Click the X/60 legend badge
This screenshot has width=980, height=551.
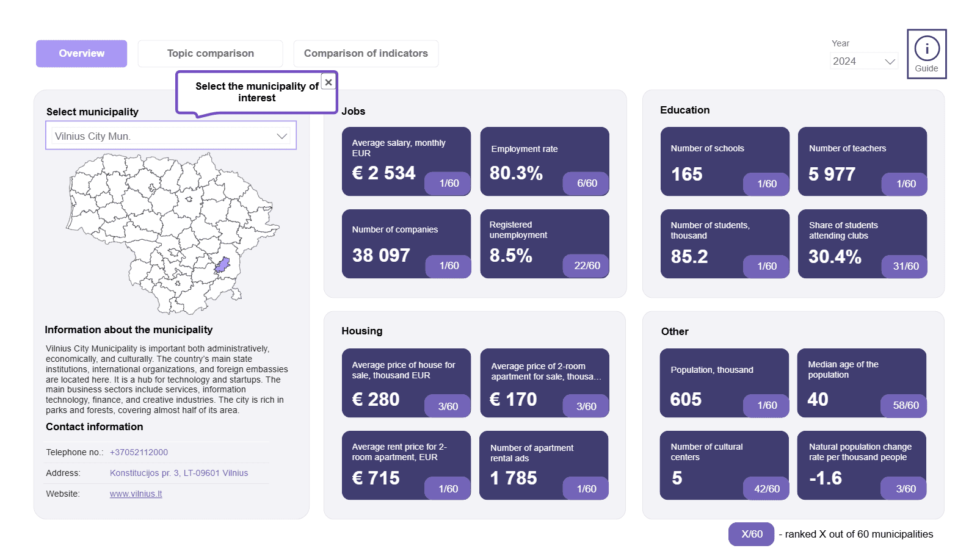coord(751,534)
